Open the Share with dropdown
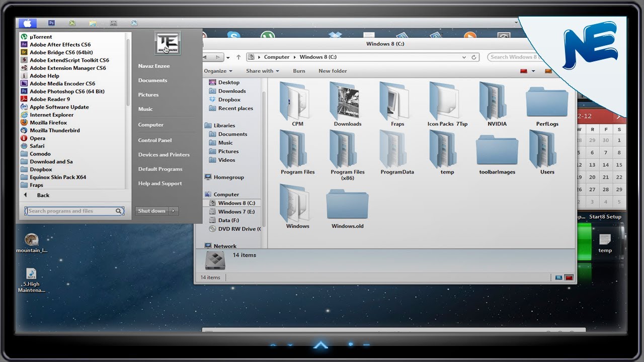The image size is (644, 362). click(x=263, y=71)
